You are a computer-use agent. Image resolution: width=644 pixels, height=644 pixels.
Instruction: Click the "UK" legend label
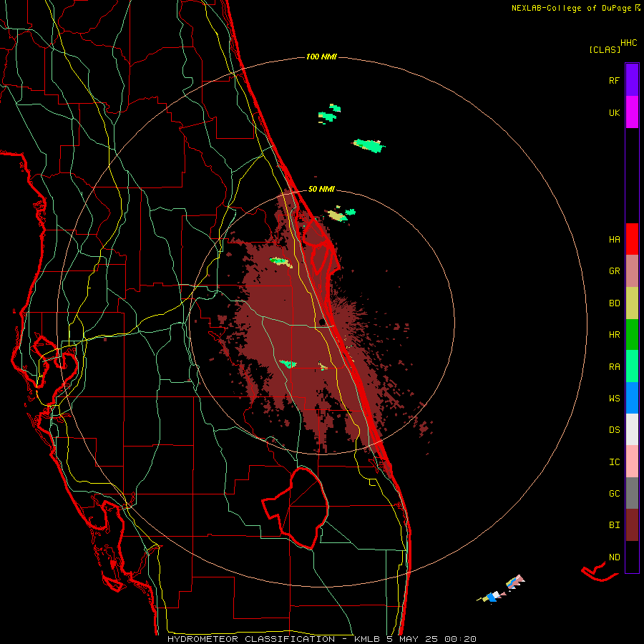[614, 112]
